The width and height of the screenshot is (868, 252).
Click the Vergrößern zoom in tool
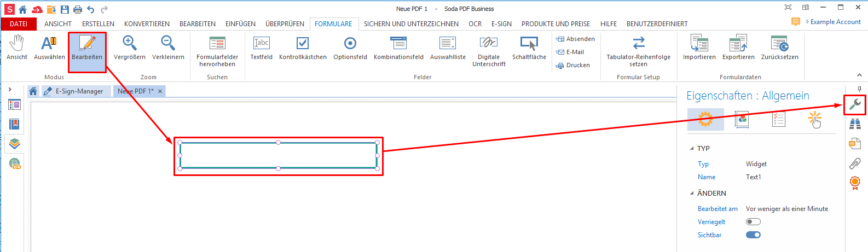130,48
